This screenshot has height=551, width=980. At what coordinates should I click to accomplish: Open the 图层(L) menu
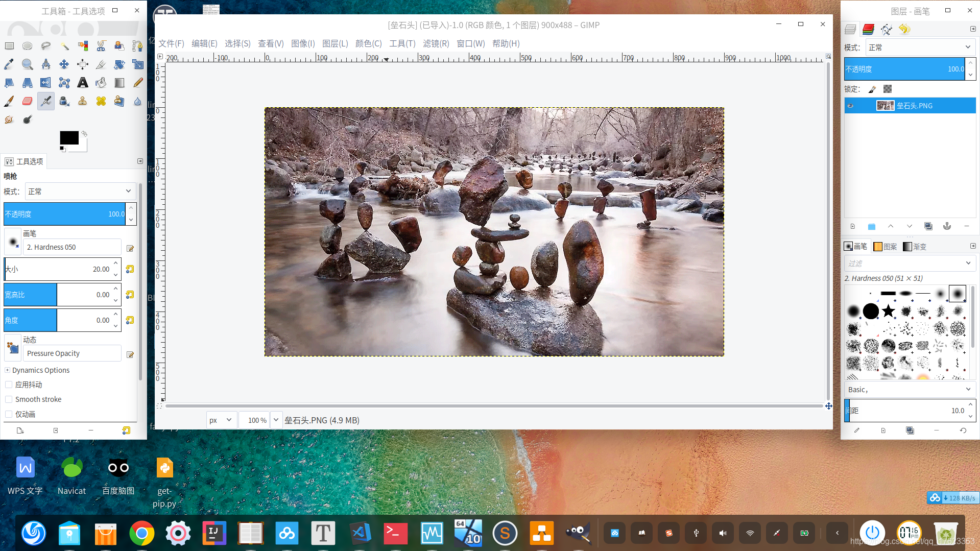point(335,44)
